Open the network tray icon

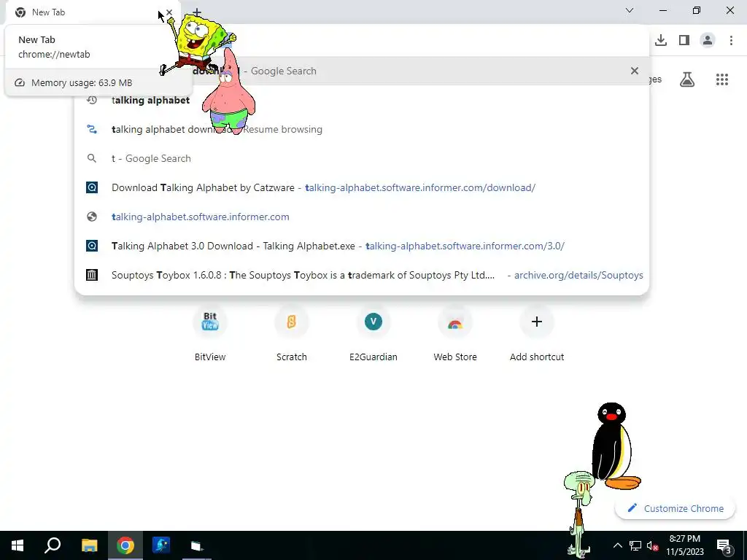635,545
